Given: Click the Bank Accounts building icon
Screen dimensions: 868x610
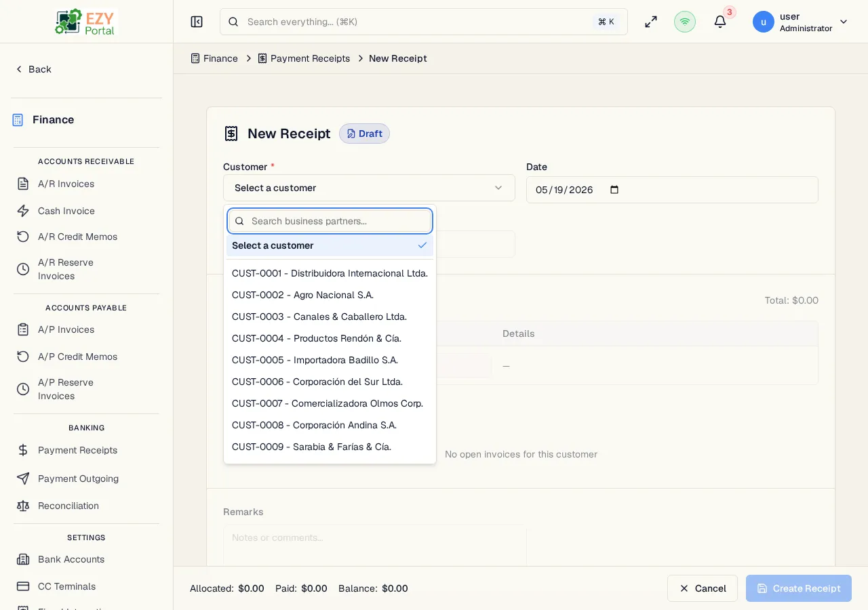Looking at the screenshot, I should (23, 559).
